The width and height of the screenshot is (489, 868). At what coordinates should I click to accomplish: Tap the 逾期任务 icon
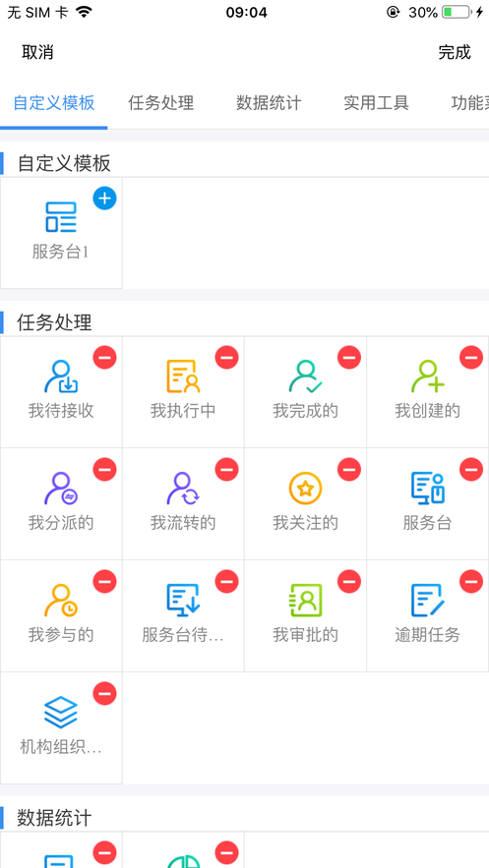(428, 600)
